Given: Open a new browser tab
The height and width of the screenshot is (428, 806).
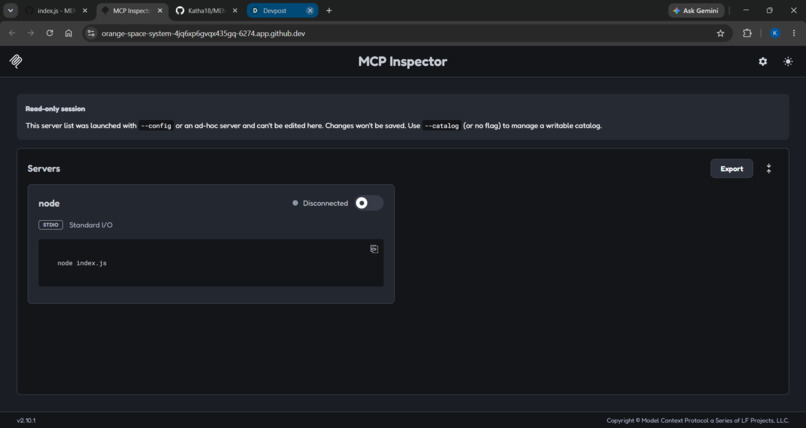Looking at the screenshot, I should click(x=329, y=10).
